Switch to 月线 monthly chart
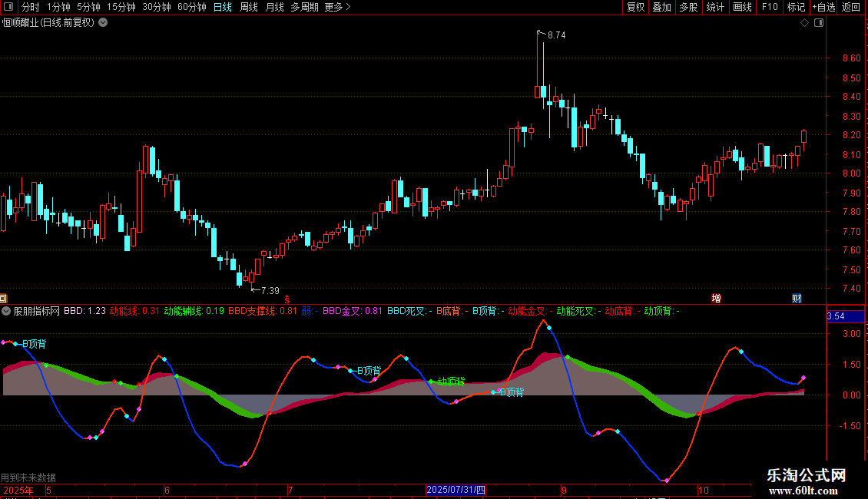Screen dimensions: 868x499 (274, 7)
